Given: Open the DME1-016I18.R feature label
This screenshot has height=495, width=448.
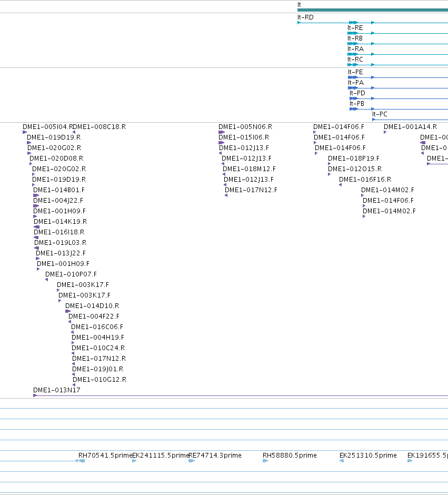Looking at the screenshot, I should (59, 232).
